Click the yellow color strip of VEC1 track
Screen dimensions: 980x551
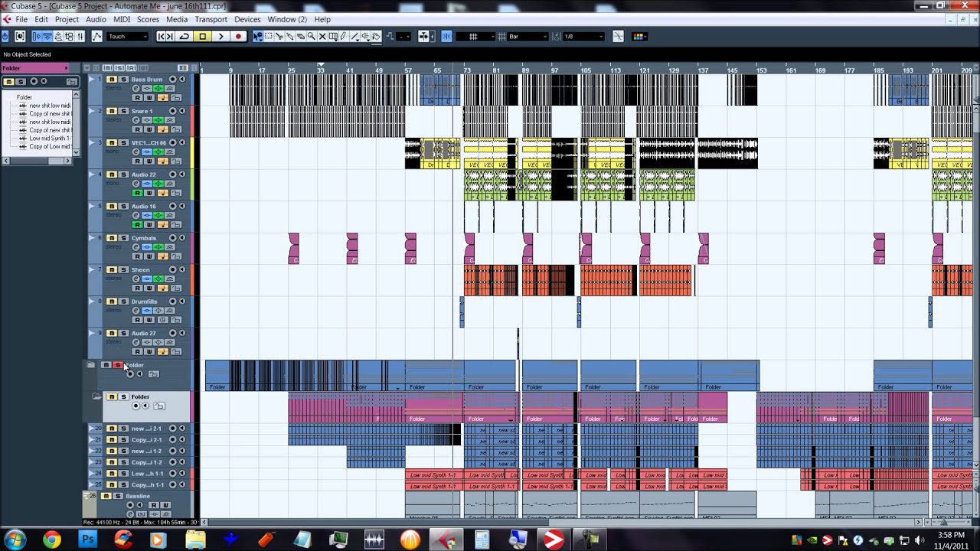coord(193,153)
